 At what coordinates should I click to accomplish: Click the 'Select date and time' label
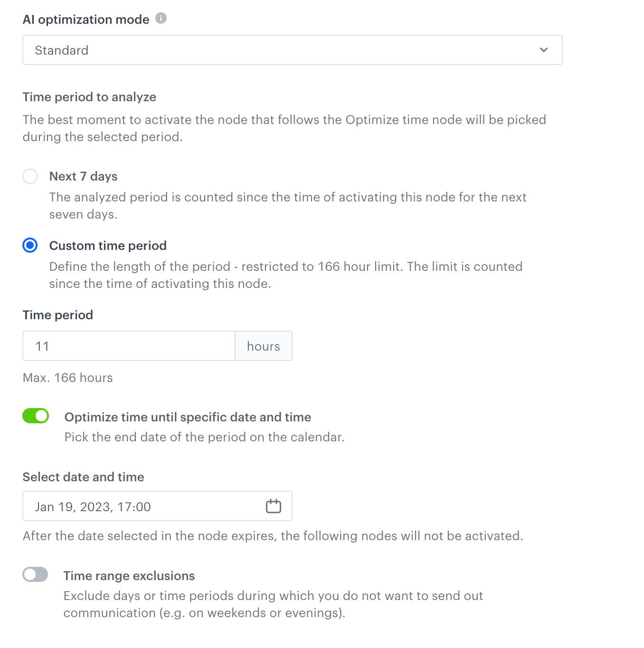coord(83,477)
